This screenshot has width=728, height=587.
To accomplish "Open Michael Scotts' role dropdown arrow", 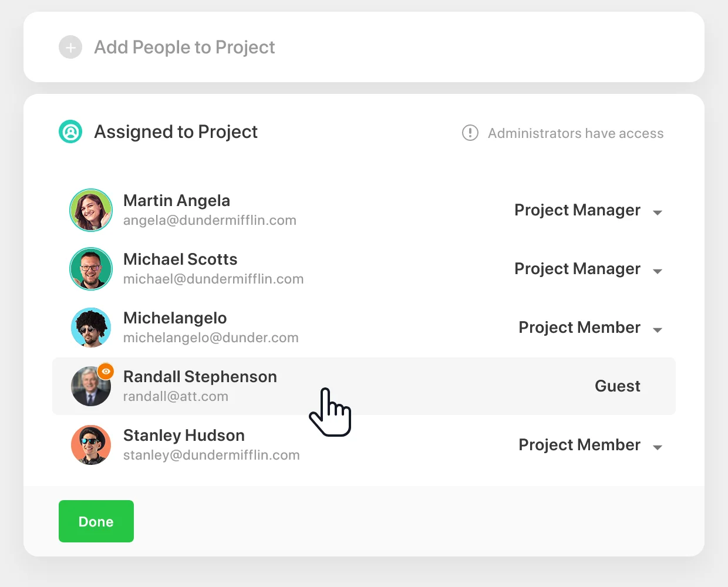I will click(658, 271).
